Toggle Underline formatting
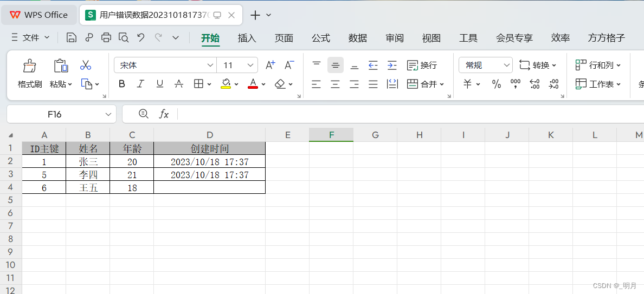The width and height of the screenshot is (644, 294). (160, 84)
